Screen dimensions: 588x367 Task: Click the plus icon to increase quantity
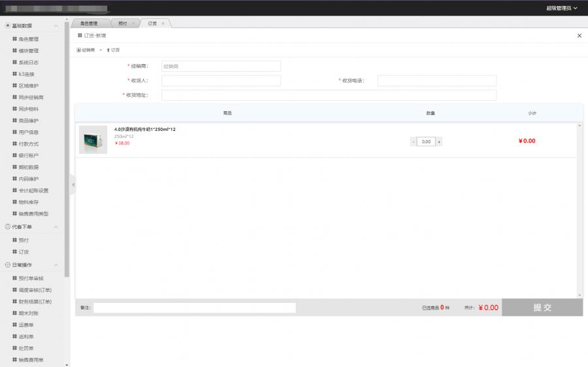(x=439, y=141)
